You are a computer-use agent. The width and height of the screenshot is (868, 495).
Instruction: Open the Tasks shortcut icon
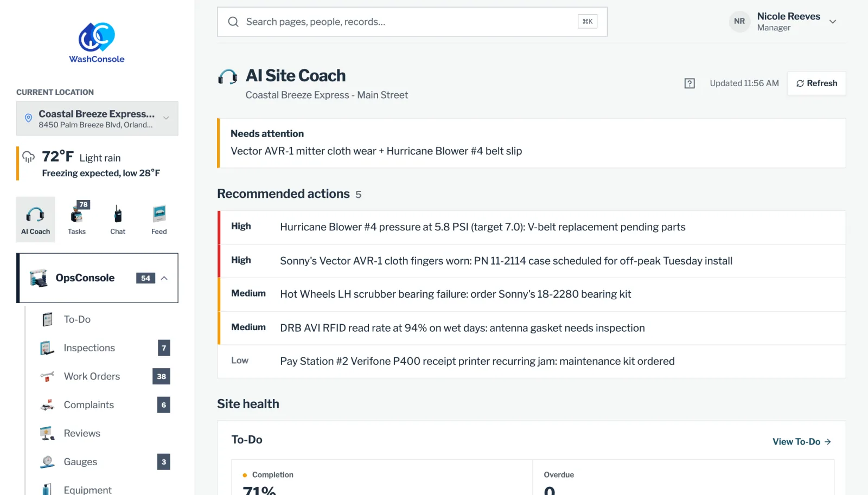point(77,214)
